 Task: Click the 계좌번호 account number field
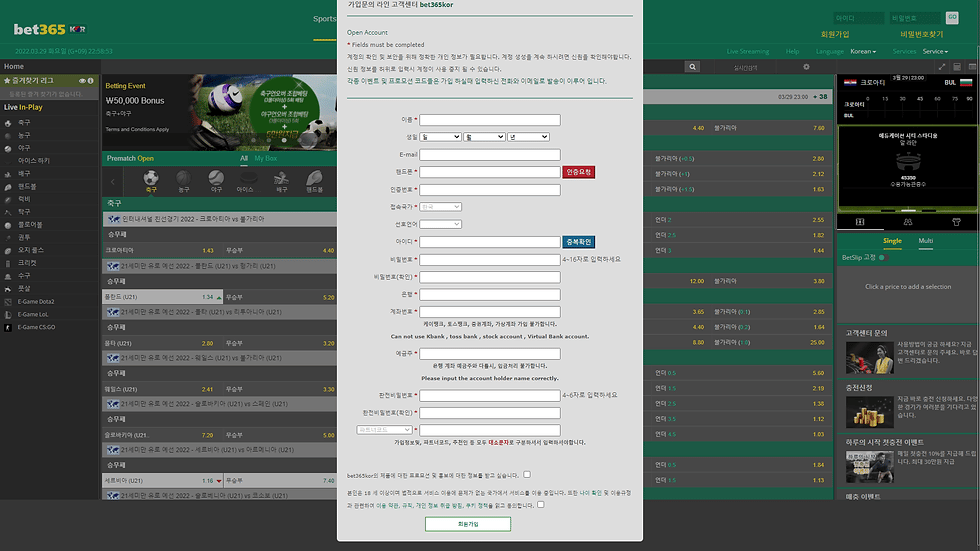point(489,312)
